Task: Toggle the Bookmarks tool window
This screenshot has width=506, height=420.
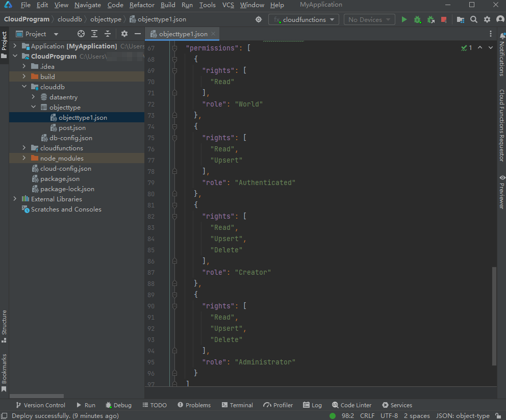Action: pyautogui.click(x=4, y=373)
